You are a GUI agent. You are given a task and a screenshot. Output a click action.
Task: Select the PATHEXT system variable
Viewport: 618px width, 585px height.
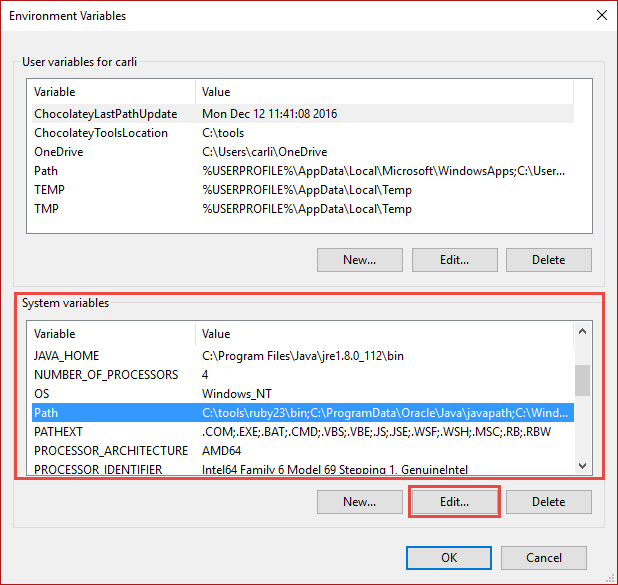(x=58, y=432)
